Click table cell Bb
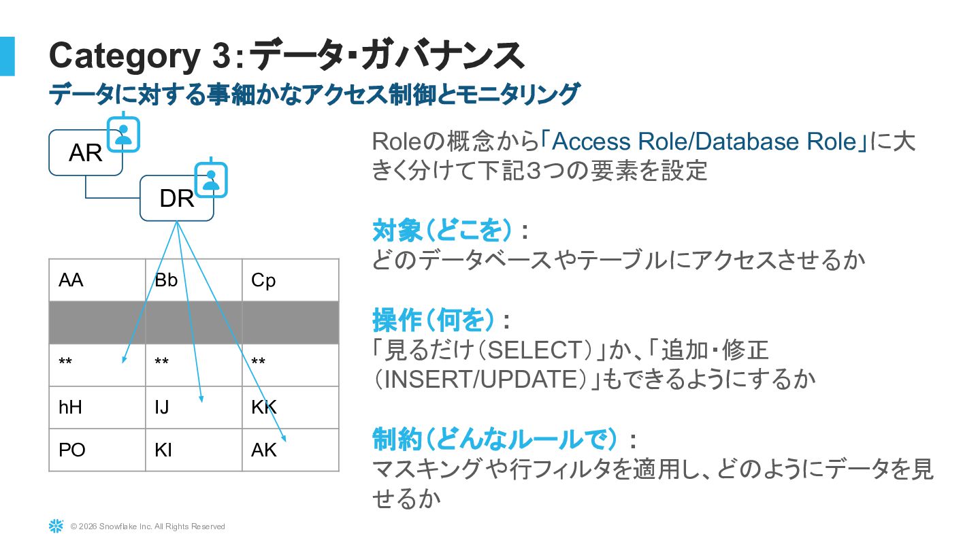This screenshot has height=551, width=980. tap(194, 280)
